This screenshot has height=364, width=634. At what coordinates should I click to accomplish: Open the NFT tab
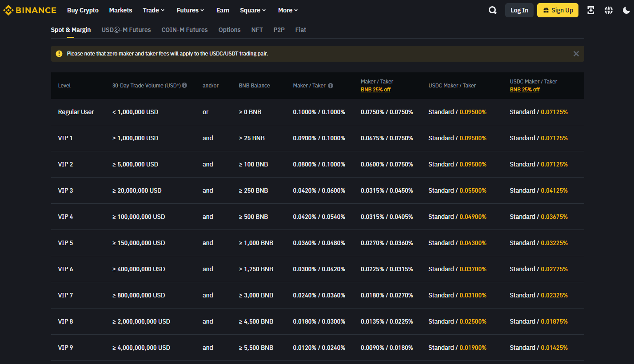coord(257,30)
